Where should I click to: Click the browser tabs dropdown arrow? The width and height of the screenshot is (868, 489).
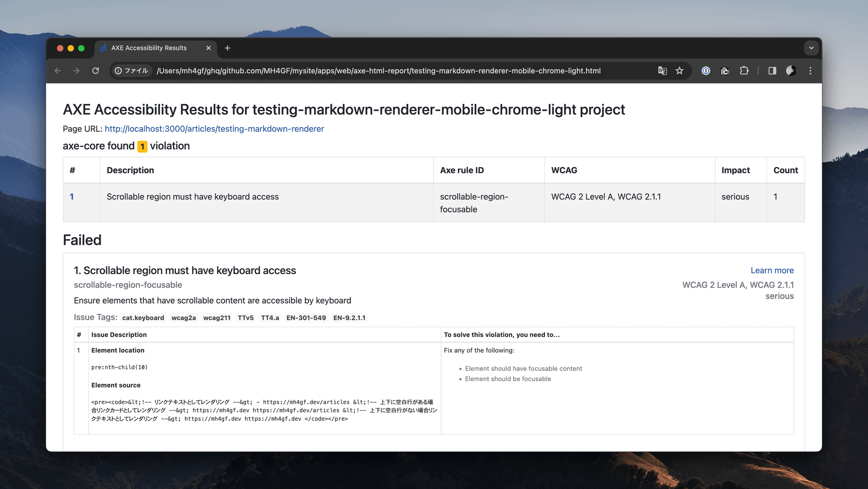pos(811,47)
